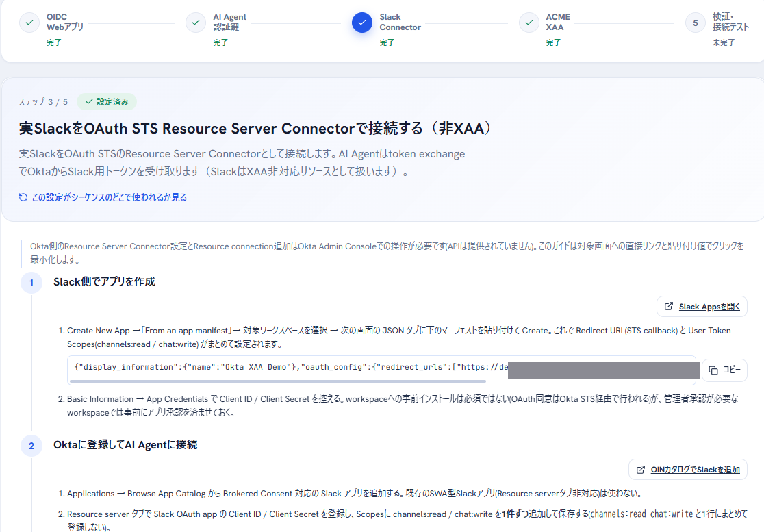The image size is (764, 532).
Task: Click the ステップ 3 / 5 label
Action: click(43, 102)
